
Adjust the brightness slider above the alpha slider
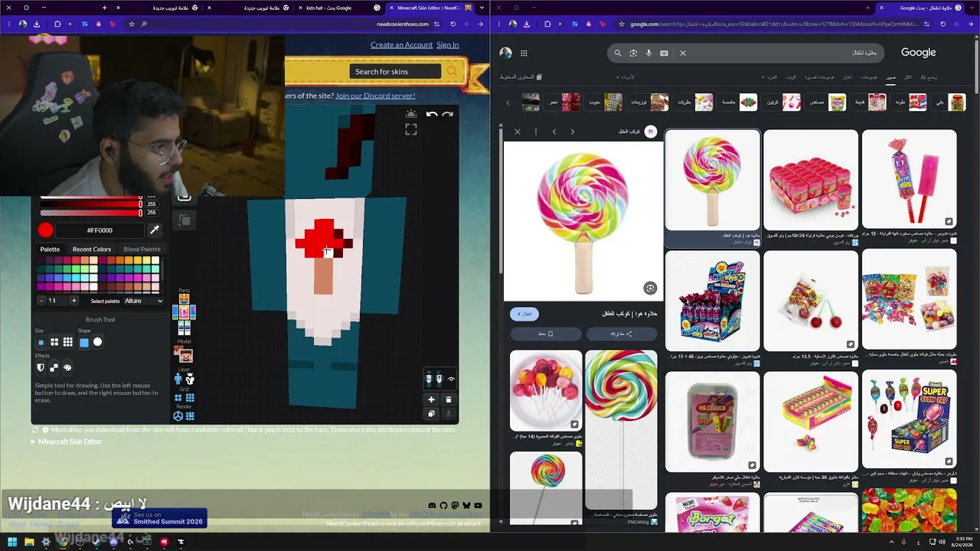[90, 204]
